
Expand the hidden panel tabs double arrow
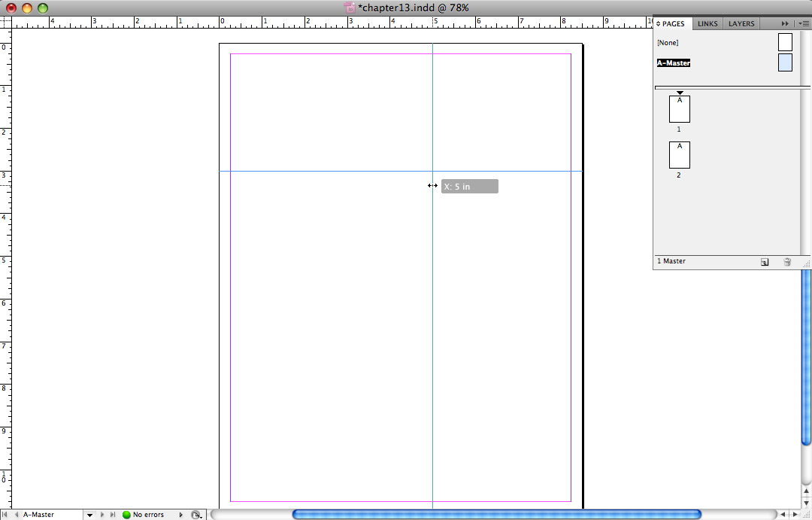click(786, 24)
